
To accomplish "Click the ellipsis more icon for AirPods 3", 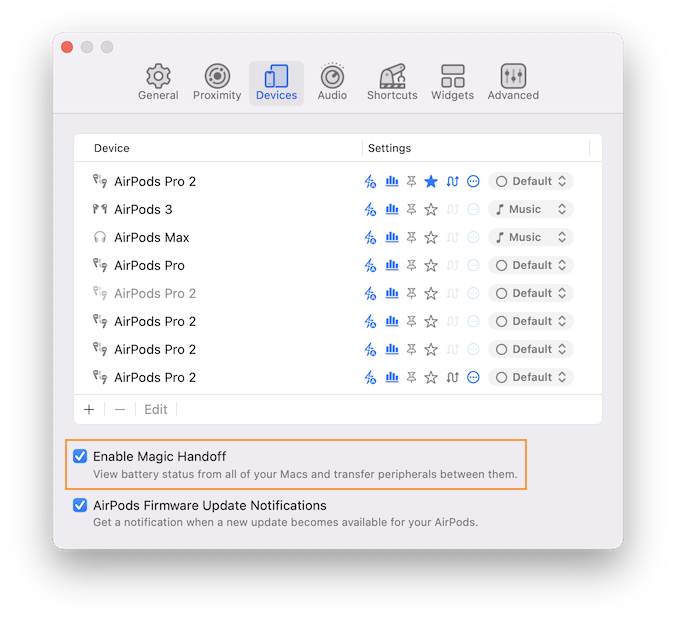I will click(x=473, y=210).
